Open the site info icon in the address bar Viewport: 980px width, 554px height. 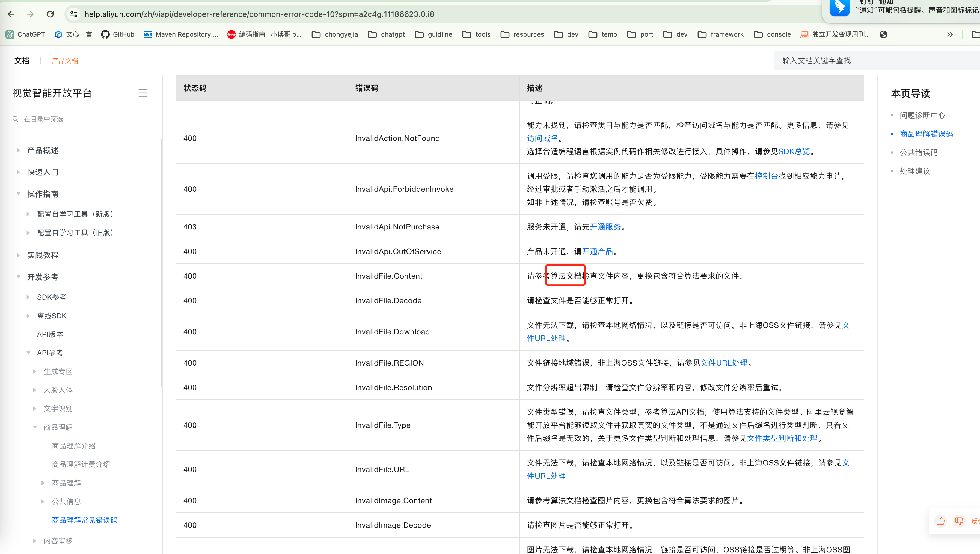(x=73, y=14)
